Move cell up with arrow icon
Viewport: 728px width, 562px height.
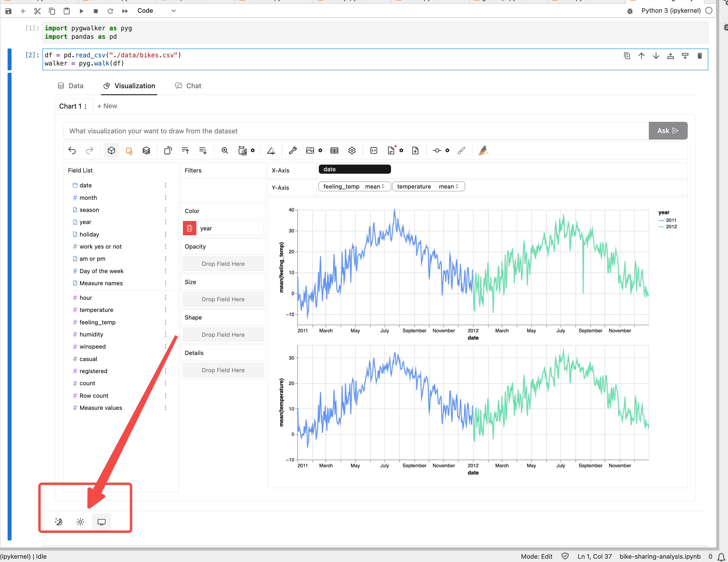coord(641,56)
